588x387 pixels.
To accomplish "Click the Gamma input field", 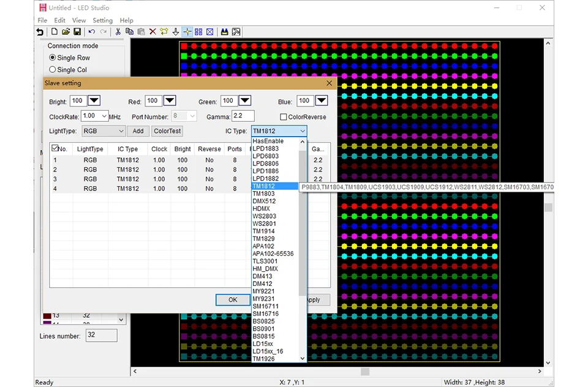I will click(x=243, y=116).
